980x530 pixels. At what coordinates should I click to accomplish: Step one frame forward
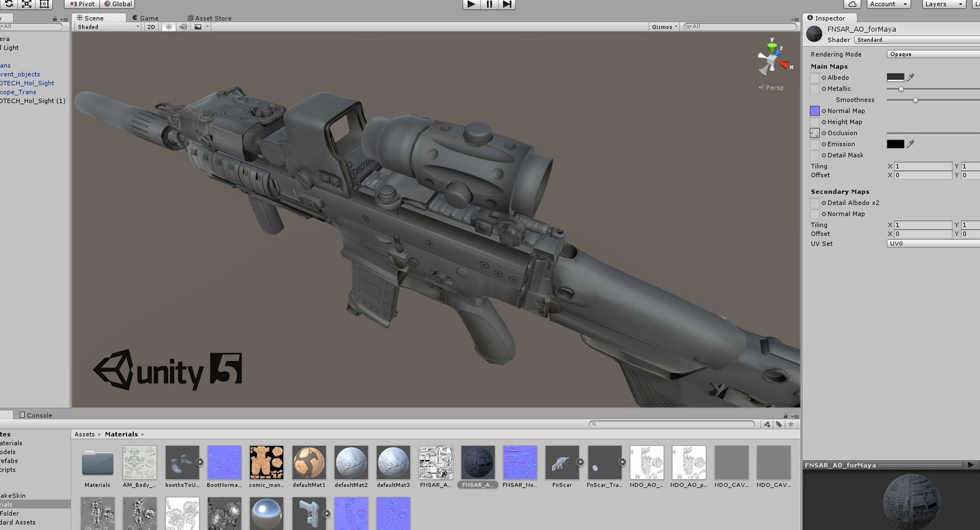[507, 4]
